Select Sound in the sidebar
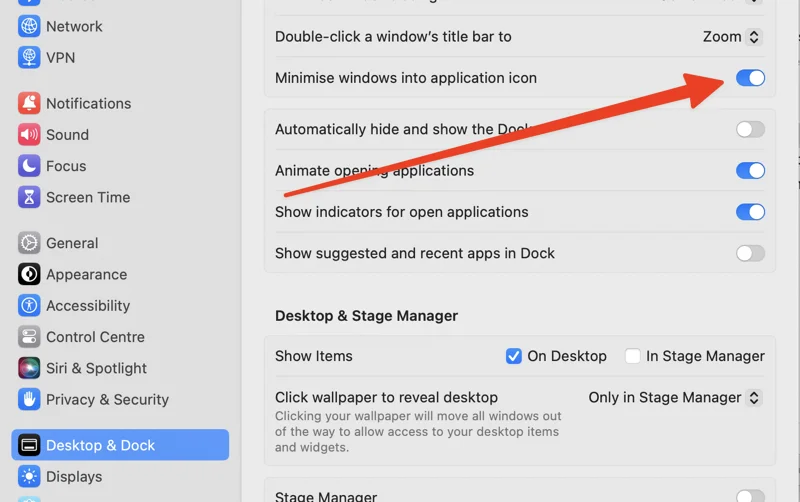Viewport: 800px width, 502px height. pyautogui.click(x=67, y=135)
